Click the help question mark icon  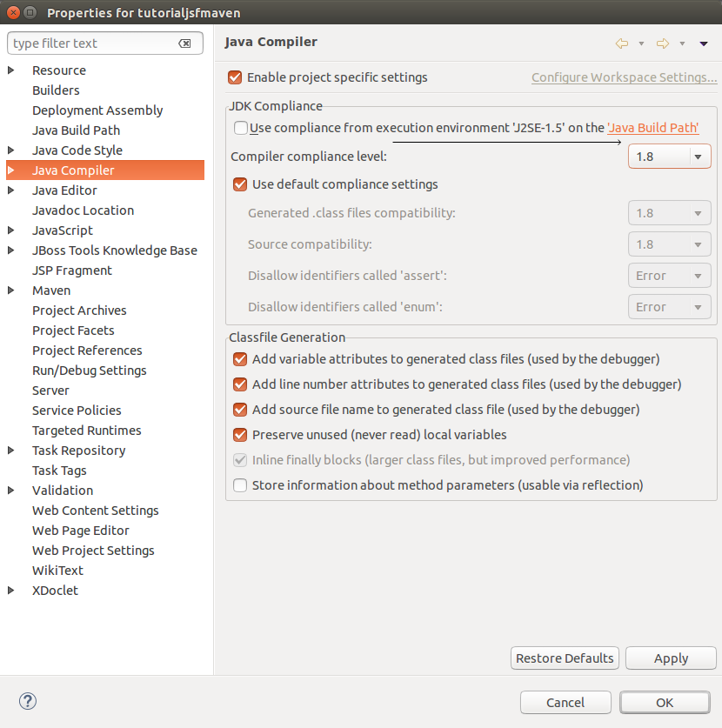click(x=27, y=701)
